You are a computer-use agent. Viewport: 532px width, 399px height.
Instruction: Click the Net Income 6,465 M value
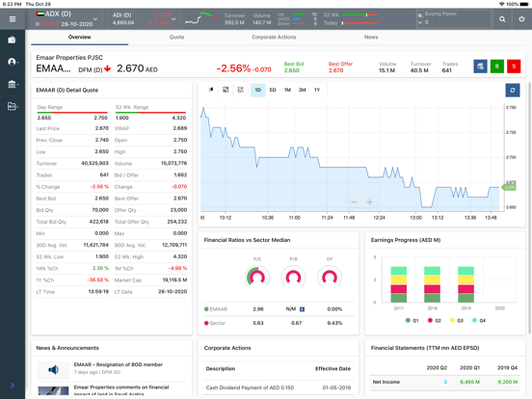469,382
